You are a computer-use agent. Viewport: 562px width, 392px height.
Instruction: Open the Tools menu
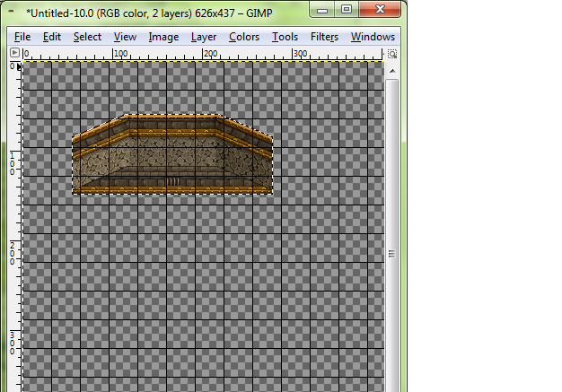285,37
